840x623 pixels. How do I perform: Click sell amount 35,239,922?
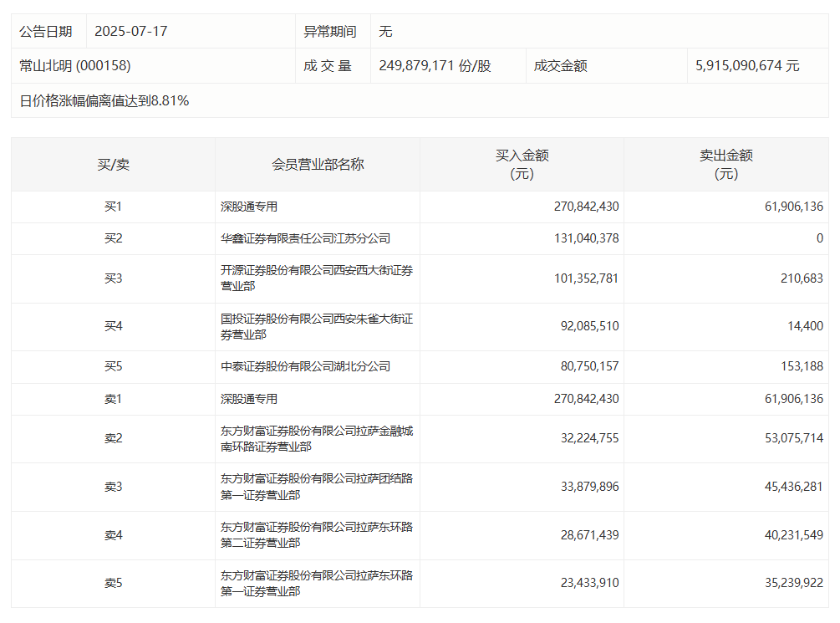coord(793,582)
